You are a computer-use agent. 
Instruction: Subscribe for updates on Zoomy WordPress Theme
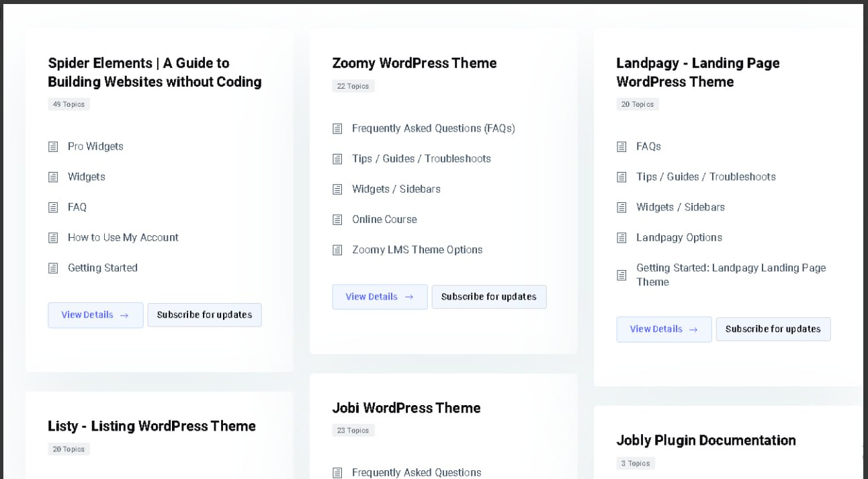489,297
